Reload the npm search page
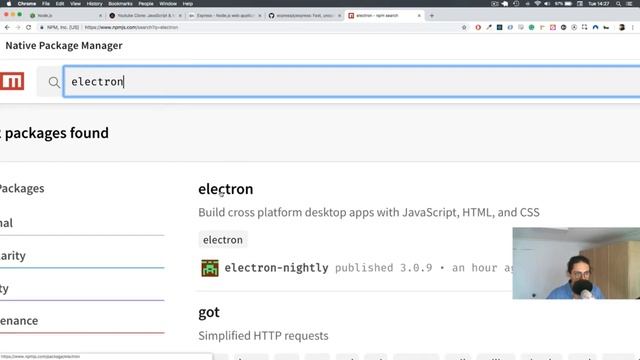Screen dimensions: 640x360 29,27
